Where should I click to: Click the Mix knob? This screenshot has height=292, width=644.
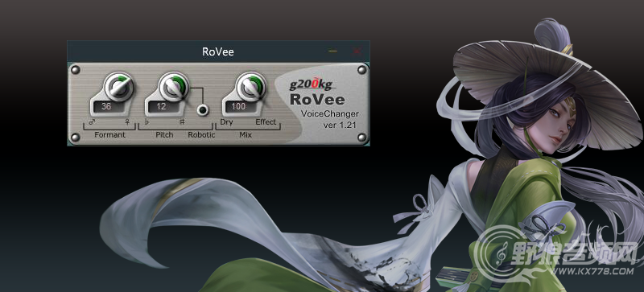(x=251, y=86)
